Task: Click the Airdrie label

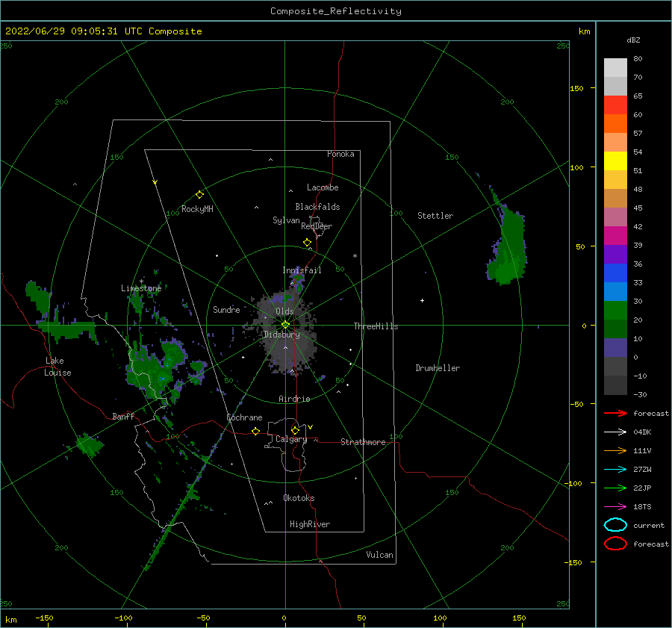Action: coord(294,399)
